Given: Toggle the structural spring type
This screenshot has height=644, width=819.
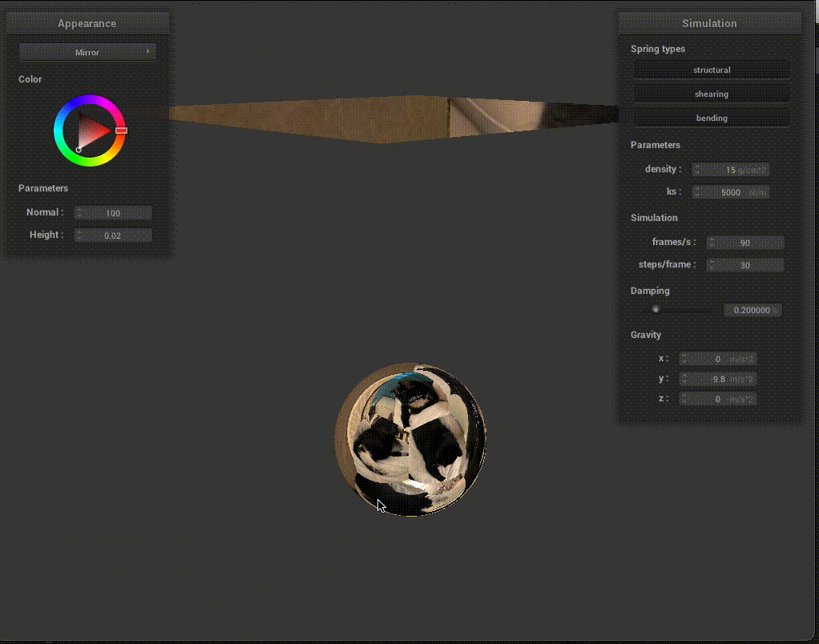Looking at the screenshot, I should point(712,70).
